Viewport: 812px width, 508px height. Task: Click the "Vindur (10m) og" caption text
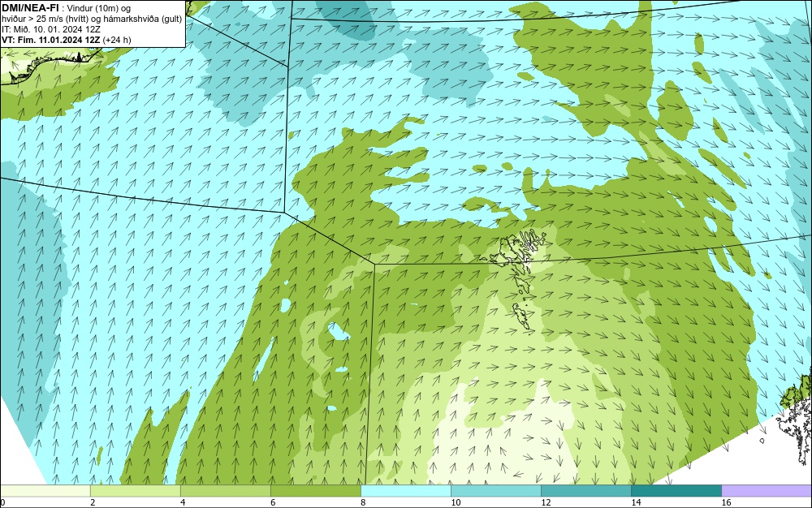[x=99, y=8]
